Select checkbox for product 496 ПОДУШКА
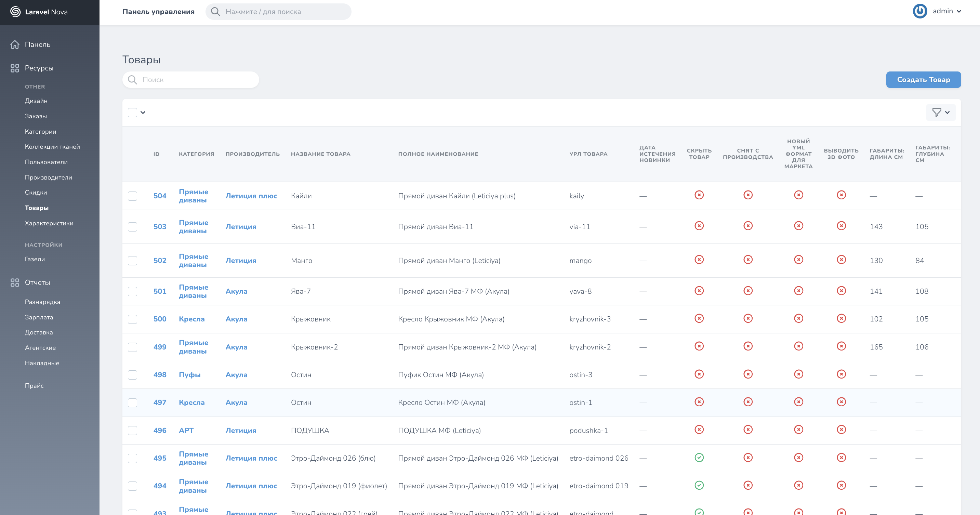The height and width of the screenshot is (515, 980). [x=132, y=431]
